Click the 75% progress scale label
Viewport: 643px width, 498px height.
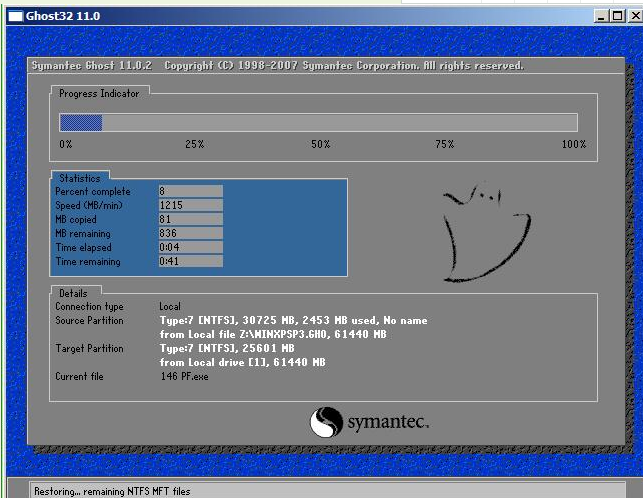pos(445,144)
